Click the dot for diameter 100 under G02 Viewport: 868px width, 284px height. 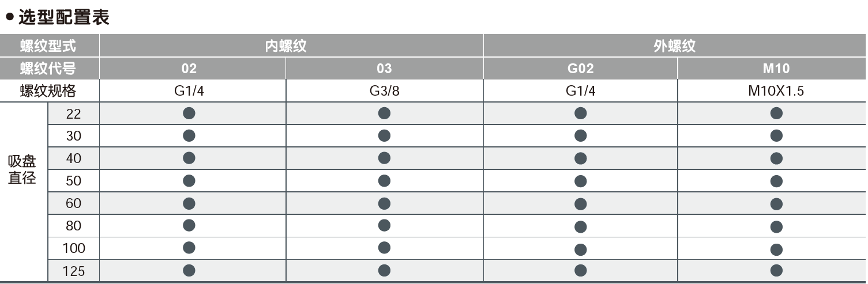pyautogui.click(x=581, y=249)
